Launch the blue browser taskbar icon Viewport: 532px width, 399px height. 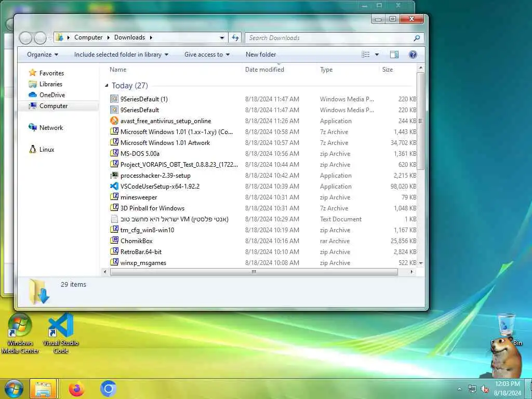pos(108,389)
